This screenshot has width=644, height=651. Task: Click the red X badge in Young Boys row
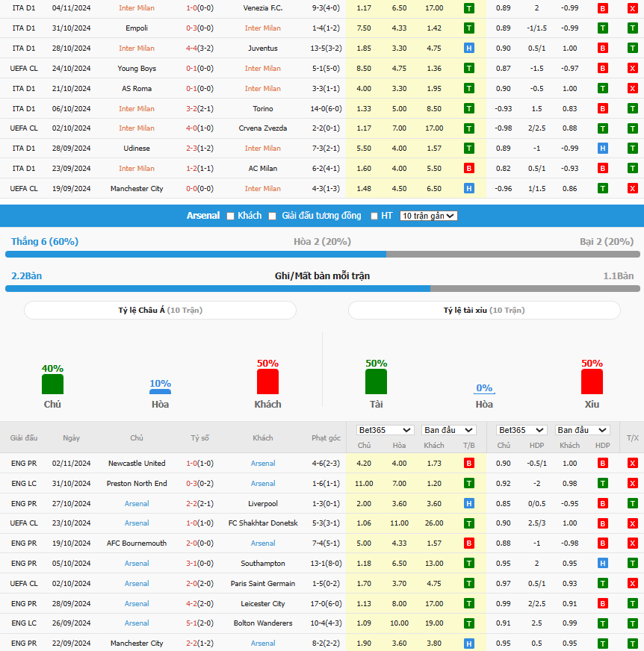pos(632,68)
